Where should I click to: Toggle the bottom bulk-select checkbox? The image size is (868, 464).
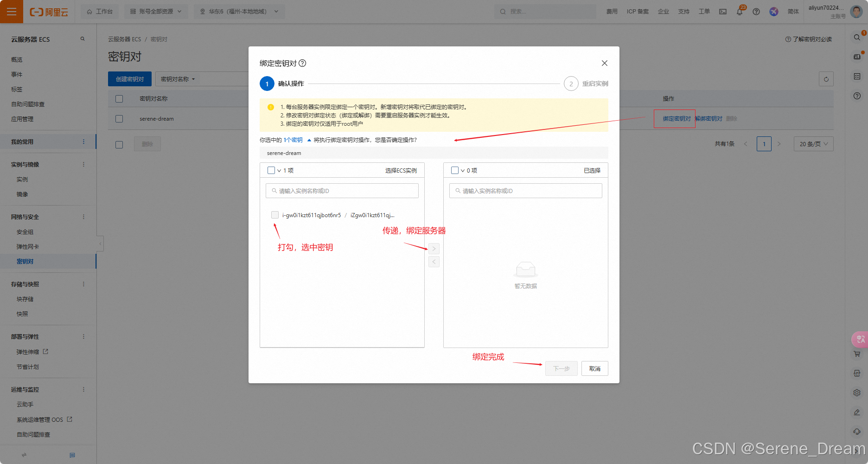point(119,144)
